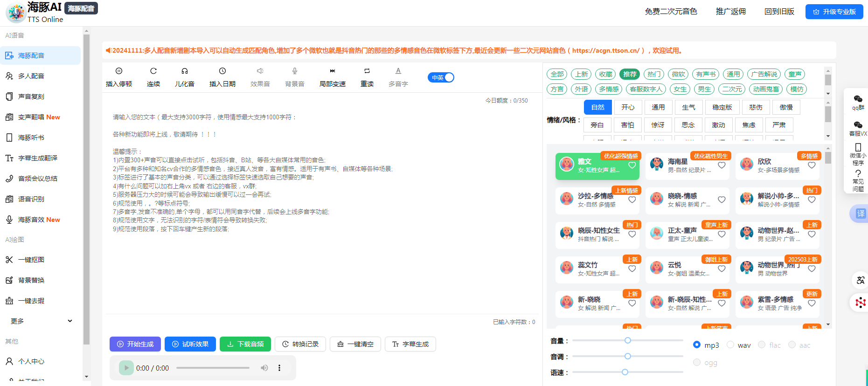Open 声音复刻 in the sidebar
The width and height of the screenshot is (868, 386).
[31, 96]
